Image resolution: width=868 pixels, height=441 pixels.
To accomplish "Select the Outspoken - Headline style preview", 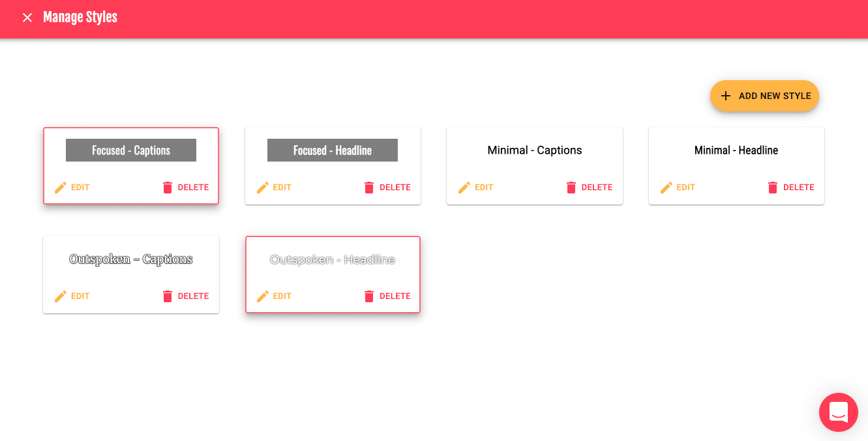I will [333, 259].
